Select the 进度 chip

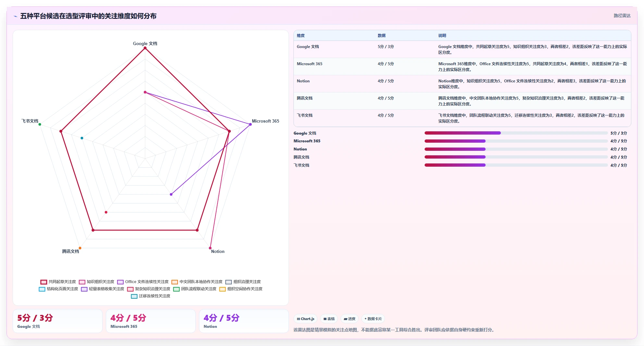tap(350, 319)
